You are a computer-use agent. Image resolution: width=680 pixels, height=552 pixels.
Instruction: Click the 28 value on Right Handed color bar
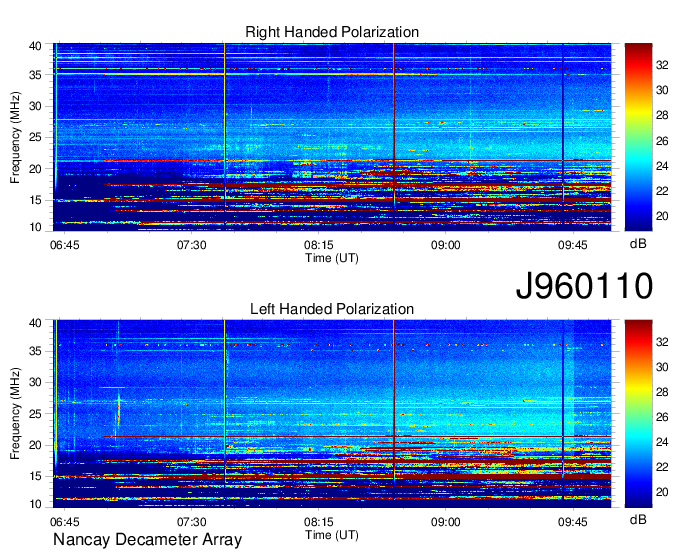662,115
